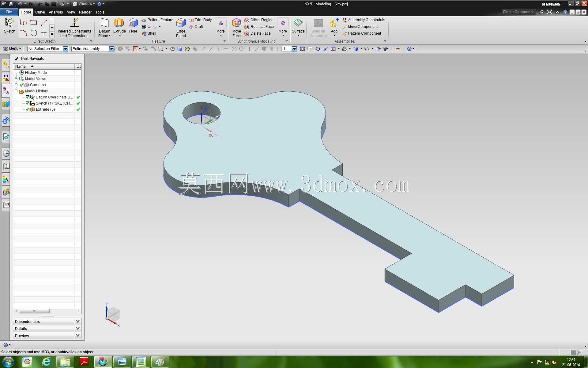Viewport: 588px width, 368px height.
Task: Open More in Feature group
Action: [x=221, y=27]
